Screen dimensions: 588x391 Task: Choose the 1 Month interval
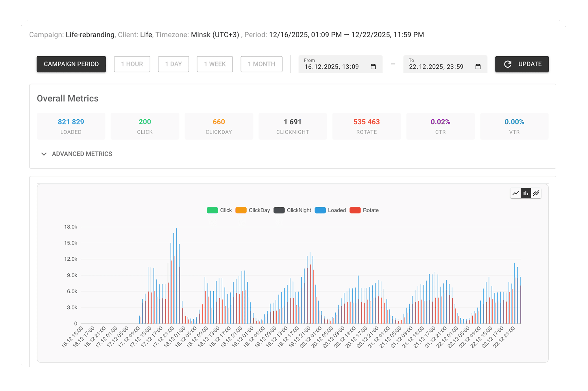(261, 64)
